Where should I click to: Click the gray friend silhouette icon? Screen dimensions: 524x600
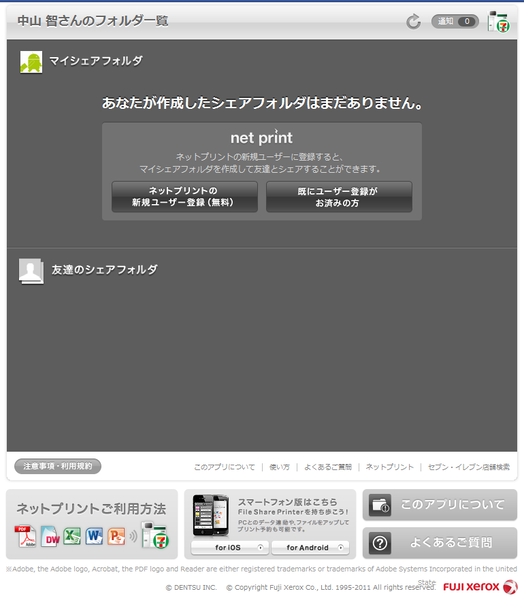tap(31, 271)
